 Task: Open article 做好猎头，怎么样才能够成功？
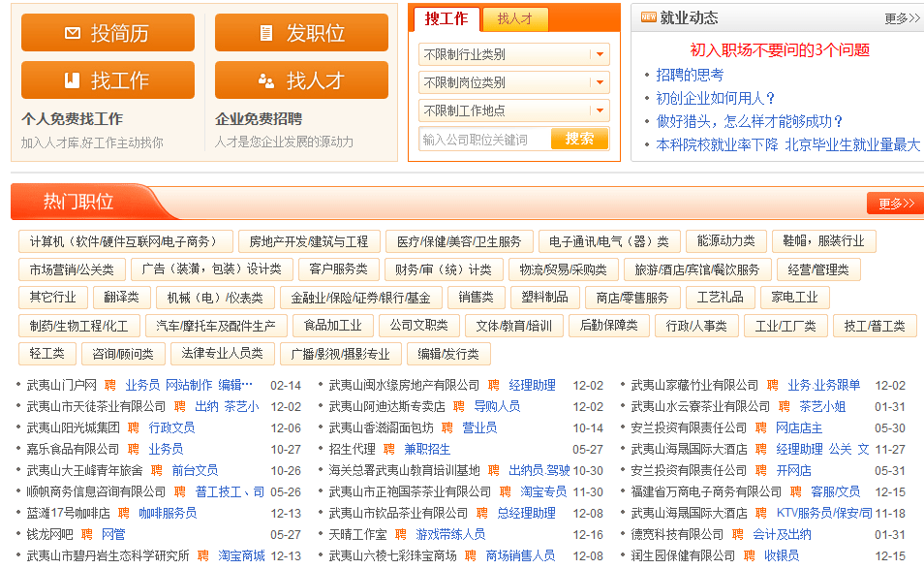[x=751, y=121]
